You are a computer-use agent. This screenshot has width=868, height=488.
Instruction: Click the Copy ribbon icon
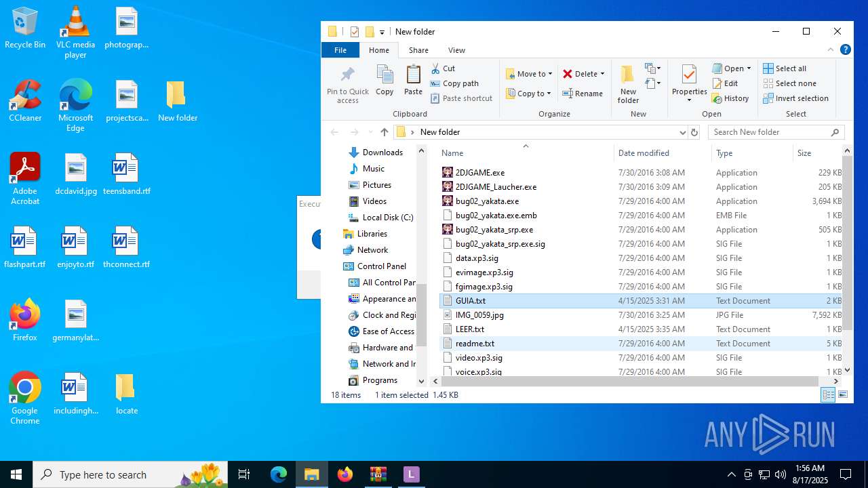(x=384, y=81)
